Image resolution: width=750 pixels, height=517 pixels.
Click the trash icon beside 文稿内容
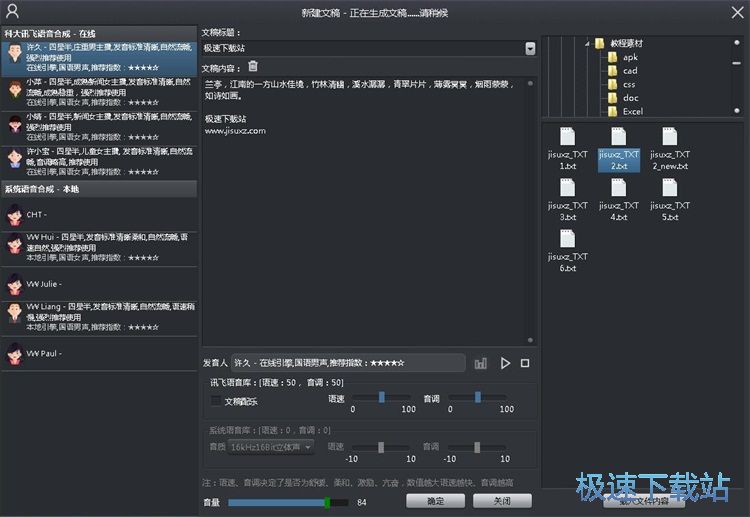click(253, 66)
